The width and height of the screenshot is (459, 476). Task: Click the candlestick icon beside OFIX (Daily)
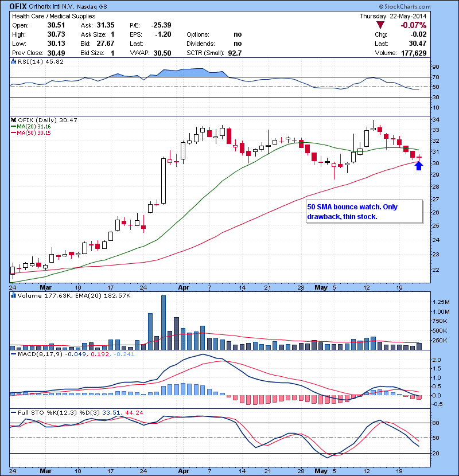coord(13,120)
